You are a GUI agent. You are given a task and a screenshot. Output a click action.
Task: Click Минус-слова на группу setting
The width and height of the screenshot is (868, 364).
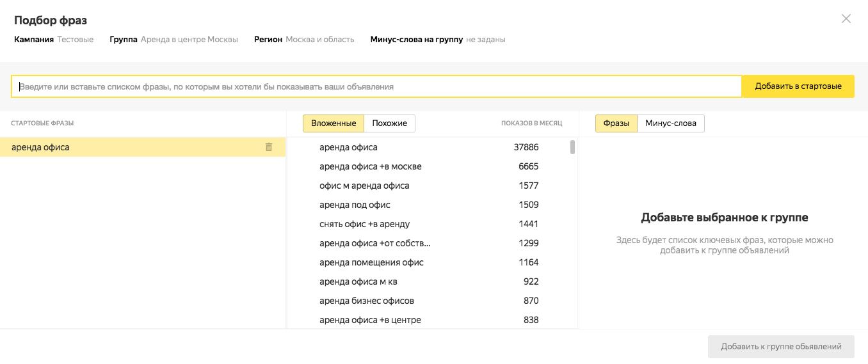click(438, 40)
